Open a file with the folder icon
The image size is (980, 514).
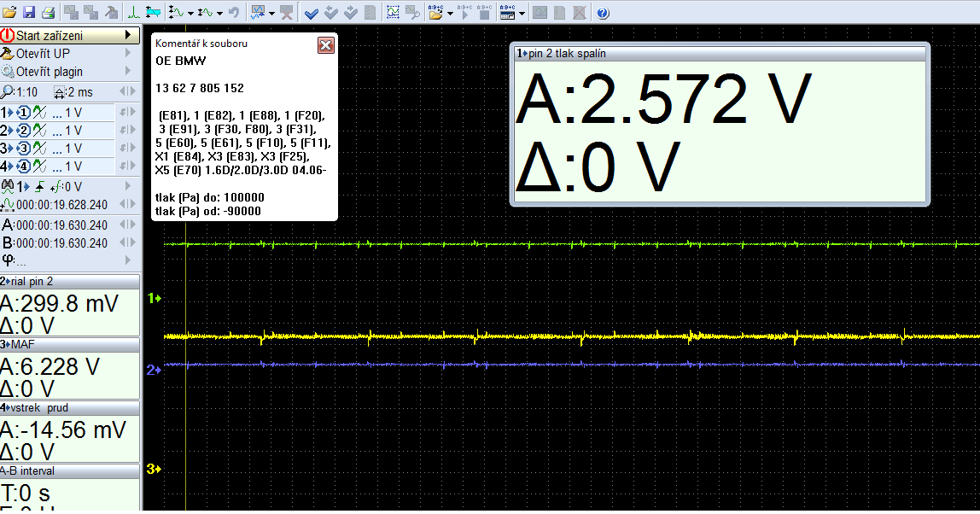9,12
